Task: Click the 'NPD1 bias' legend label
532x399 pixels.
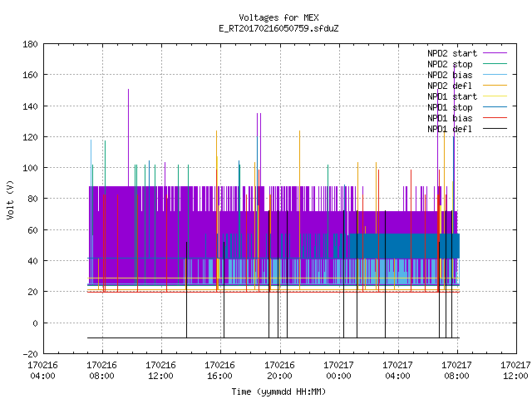Action: pos(450,118)
